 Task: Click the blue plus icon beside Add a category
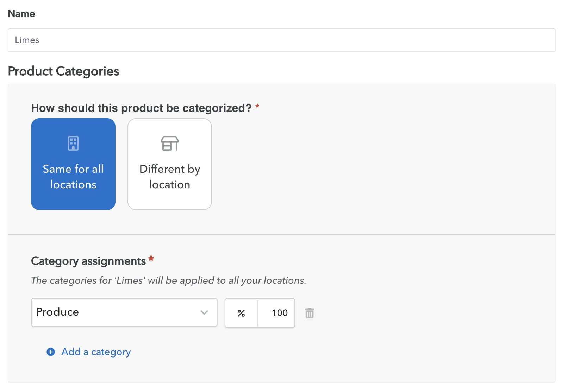[x=51, y=352]
